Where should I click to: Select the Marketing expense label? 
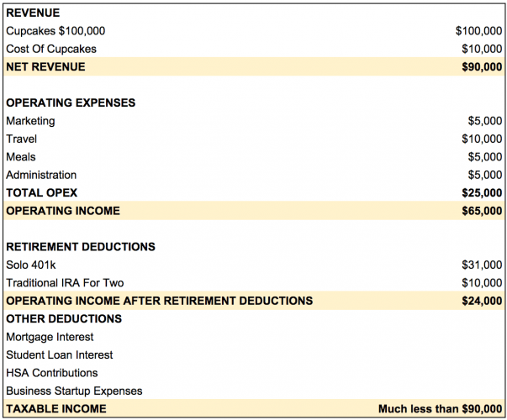pos(30,121)
